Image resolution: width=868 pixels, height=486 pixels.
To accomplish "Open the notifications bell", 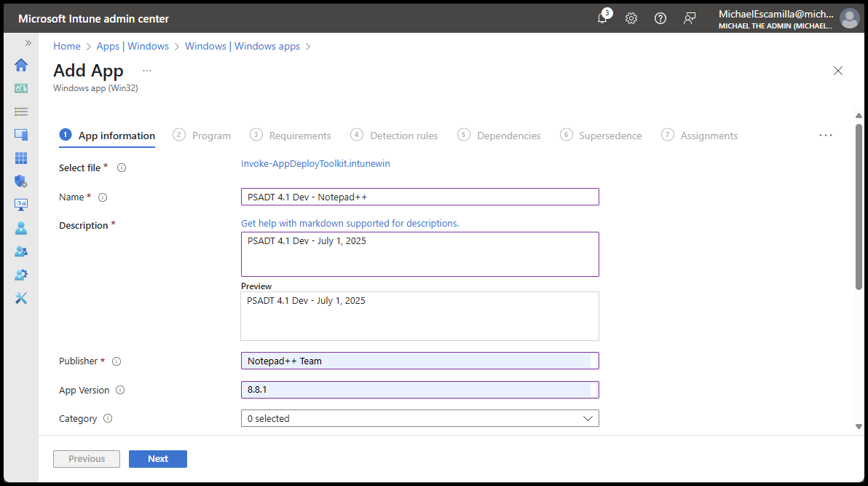I will click(x=602, y=18).
